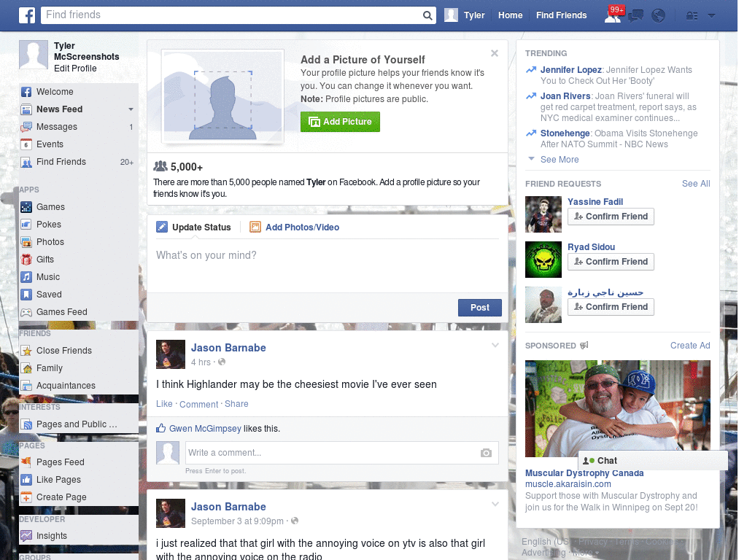Viewport: 747px width, 560px height.
Task: Click the Events calendar icon
Action: click(x=26, y=144)
